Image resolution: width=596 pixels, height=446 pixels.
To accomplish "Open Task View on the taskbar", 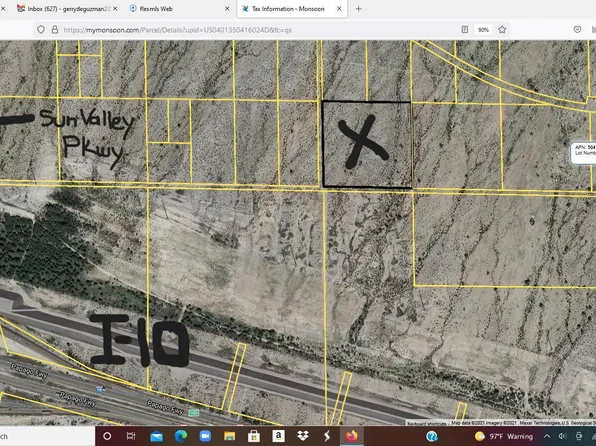I will click(x=131, y=436).
